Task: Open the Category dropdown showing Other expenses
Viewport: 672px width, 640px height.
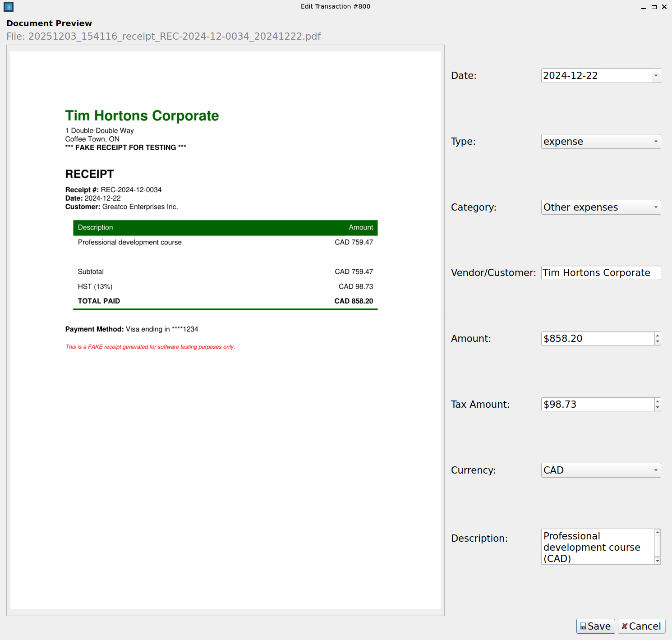Action: 655,207
